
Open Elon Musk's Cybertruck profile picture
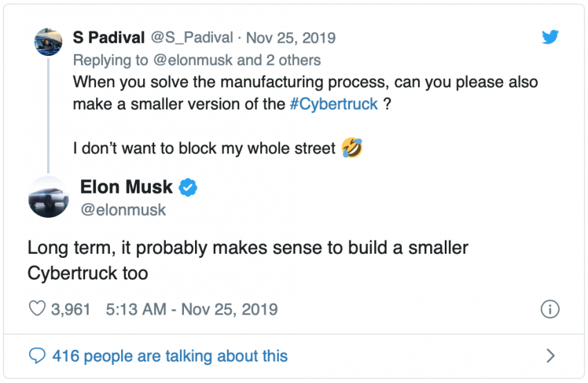click(48, 196)
